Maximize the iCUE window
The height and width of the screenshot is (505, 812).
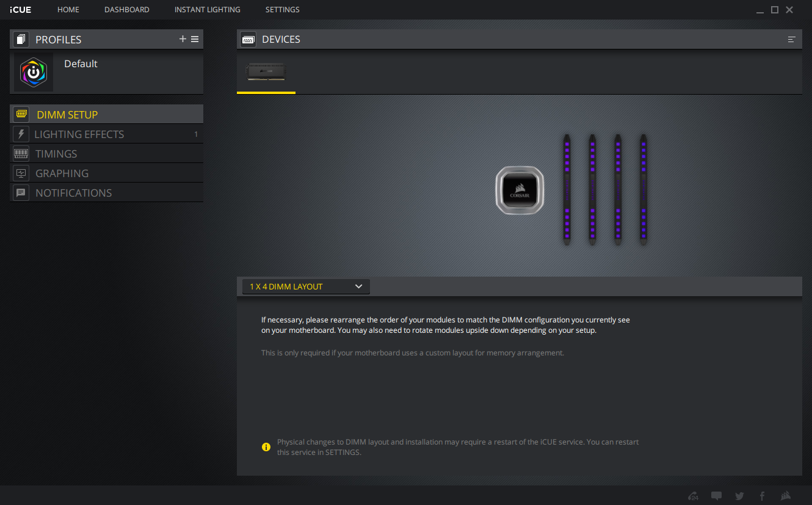click(775, 10)
